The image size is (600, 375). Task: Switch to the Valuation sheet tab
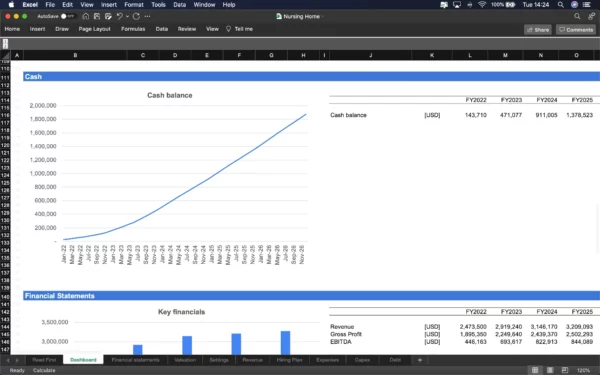(x=185, y=360)
